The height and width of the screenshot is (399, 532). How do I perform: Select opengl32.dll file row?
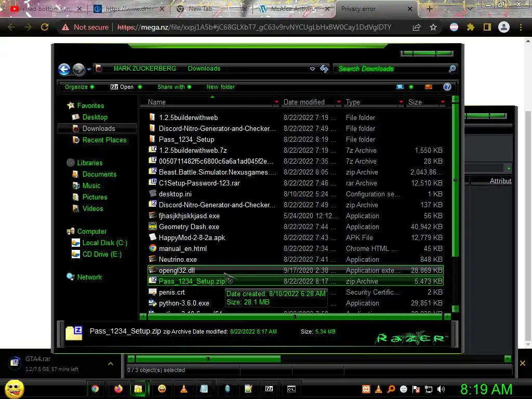(295, 270)
